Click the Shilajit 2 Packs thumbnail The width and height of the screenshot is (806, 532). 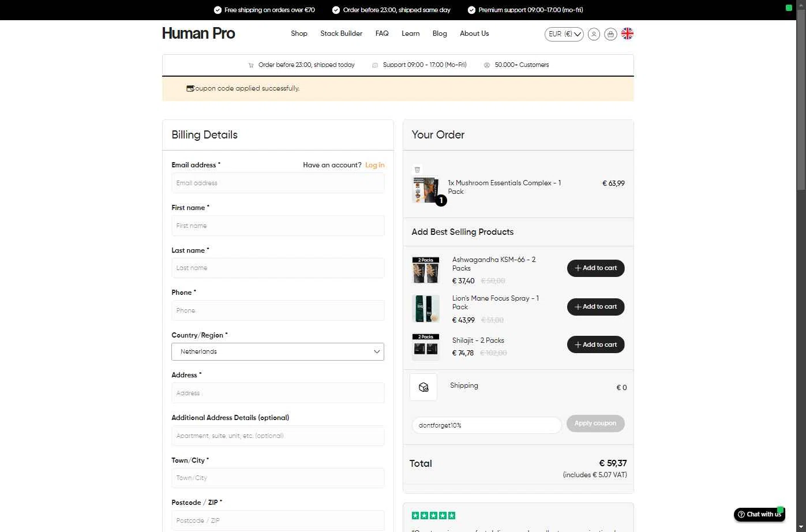coord(426,347)
